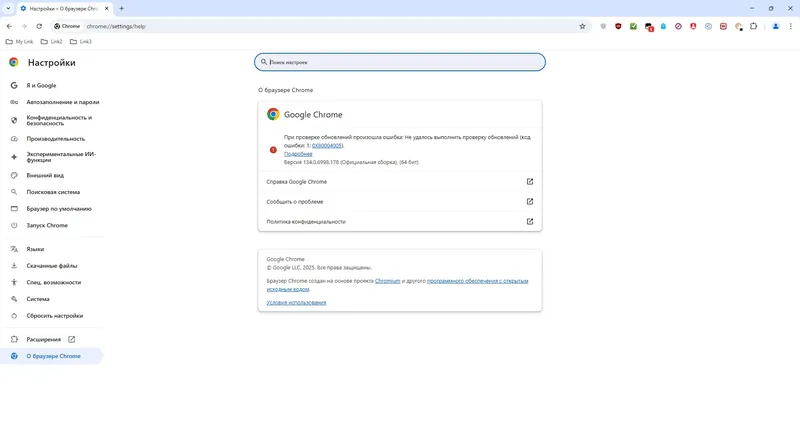Click the error code 0x80004005 link
Screen dimensions: 800x433
pyautogui.click(x=327, y=145)
